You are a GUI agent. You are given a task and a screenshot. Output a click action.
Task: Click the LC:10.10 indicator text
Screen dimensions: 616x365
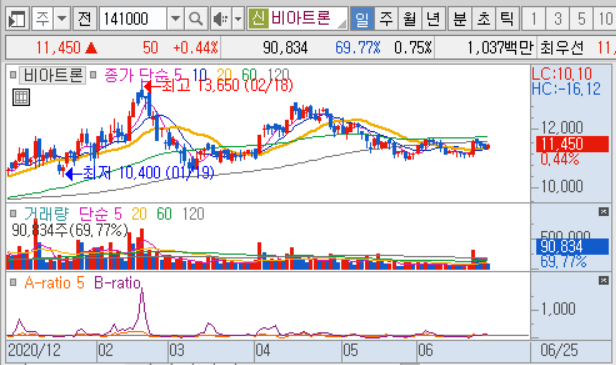562,74
